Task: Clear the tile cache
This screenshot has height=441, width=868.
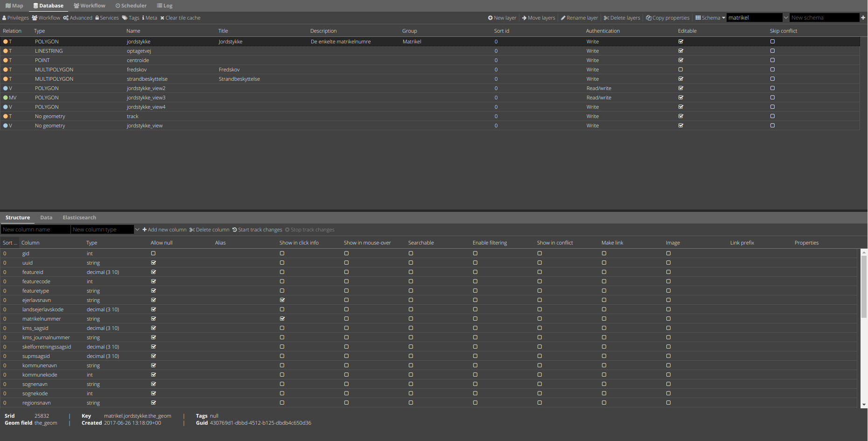Action: (x=180, y=18)
